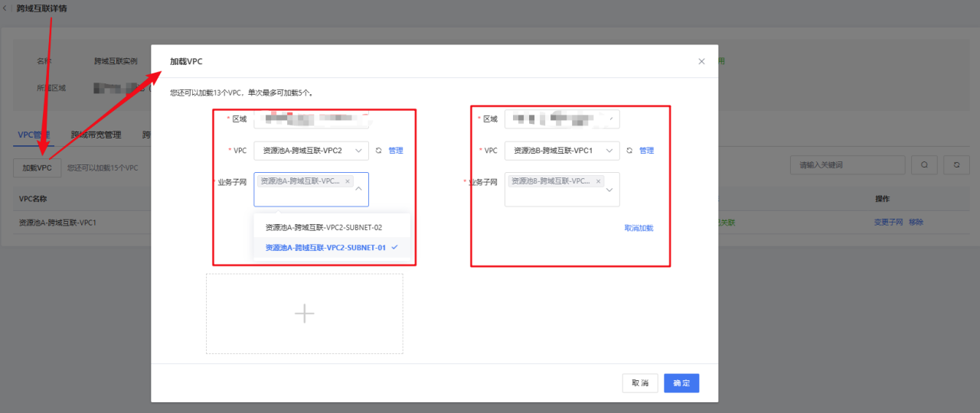980x413 pixels.
Task: Open the 资源池A-跨域互联-VPC2 VPC dropdown
Action: (x=311, y=151)
